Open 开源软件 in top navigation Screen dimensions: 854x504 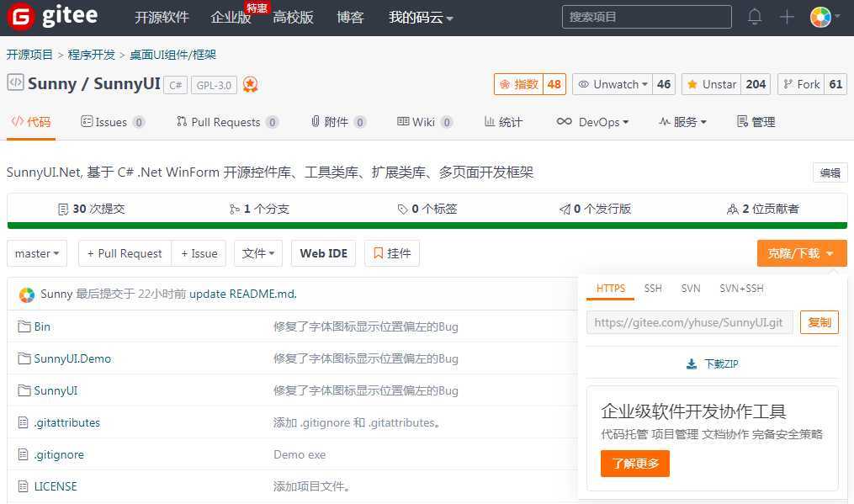click(162, 18)
